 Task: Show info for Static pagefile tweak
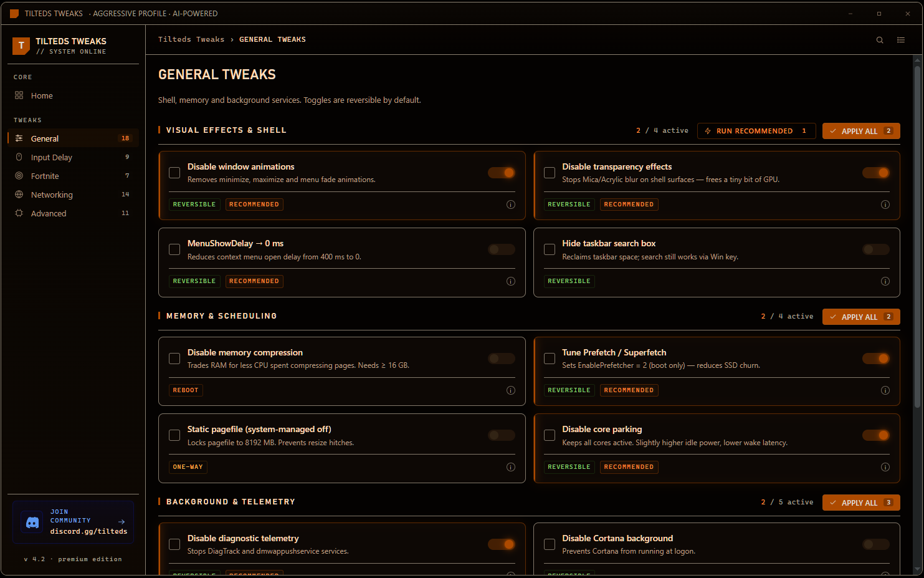click(511, 467)
